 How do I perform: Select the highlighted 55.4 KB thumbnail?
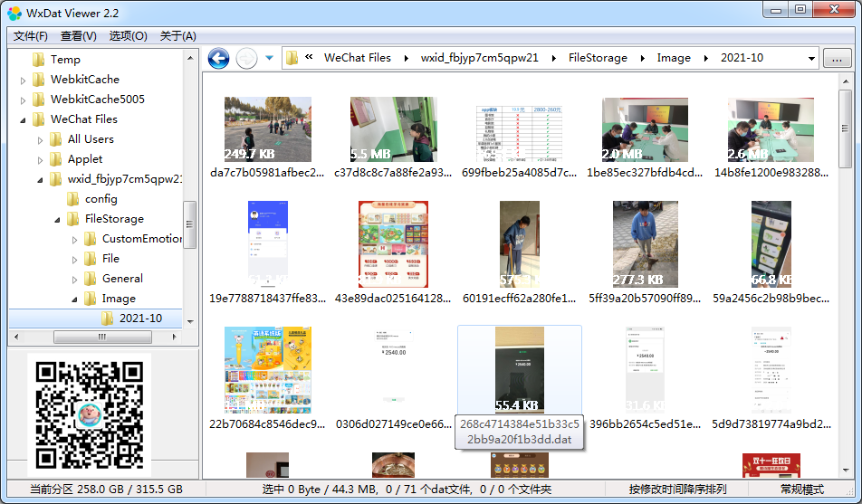click(x=520, y=370)
